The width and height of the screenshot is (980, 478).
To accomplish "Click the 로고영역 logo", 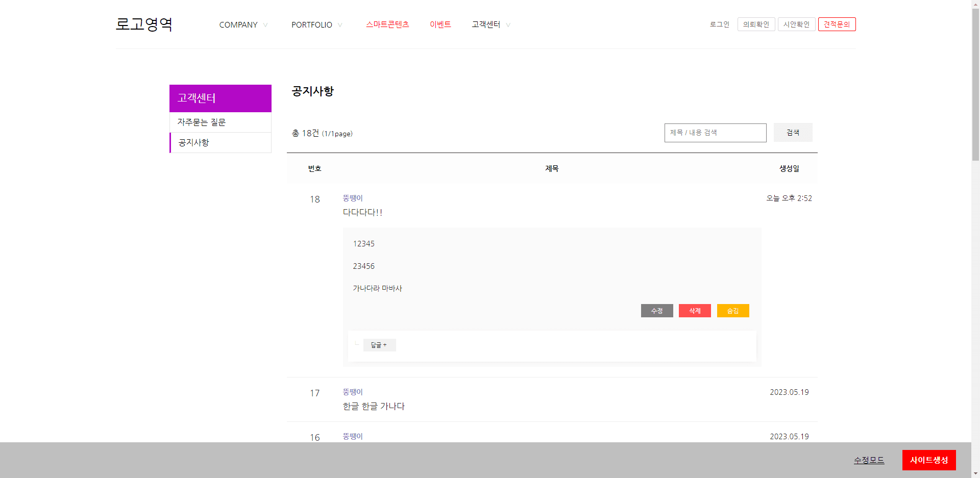I will [144, 24].
